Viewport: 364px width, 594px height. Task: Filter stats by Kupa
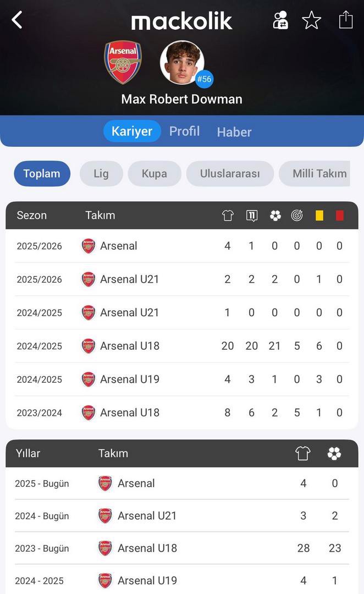coord(154,174)
